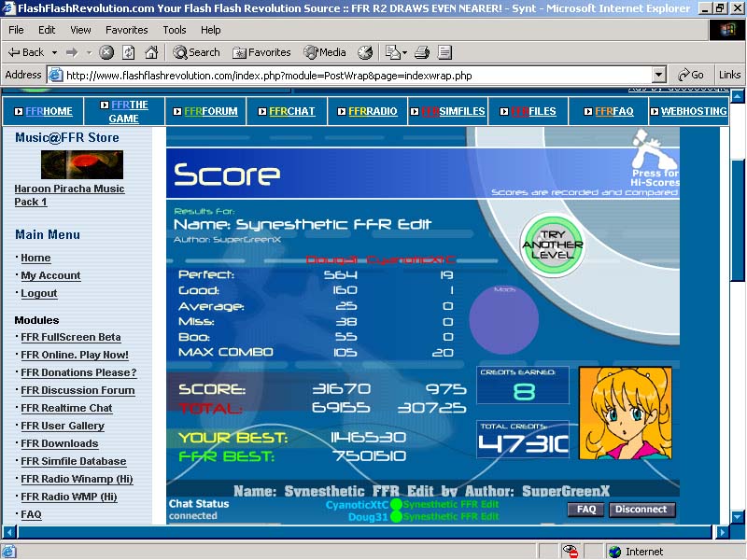The width and height of the screenshot is (747, 560).
Task: Expand the Back button history dropdown
Action: 55,53
